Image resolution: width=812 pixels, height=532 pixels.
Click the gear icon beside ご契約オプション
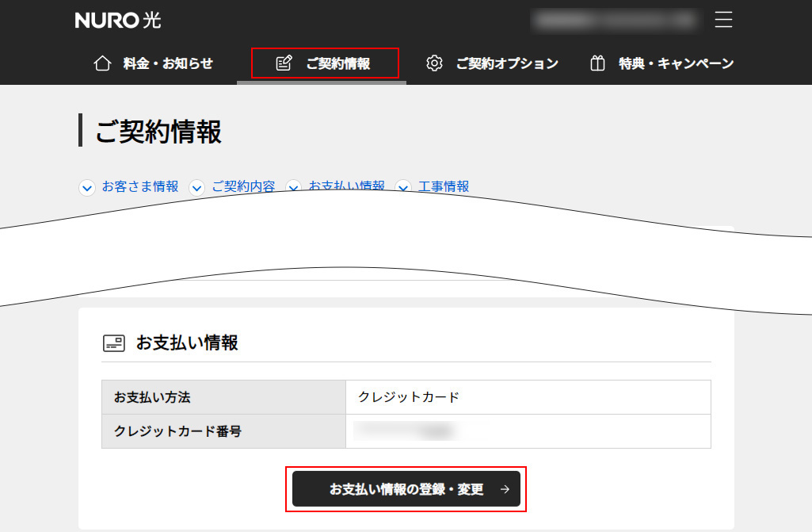tap(434, 63)
